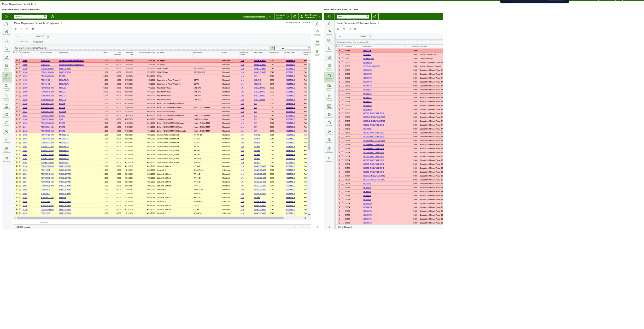The width and height of the screenshot is (644, 329).
Task: Toggle Trims schedule favorite star
Action: coord(378,23)
